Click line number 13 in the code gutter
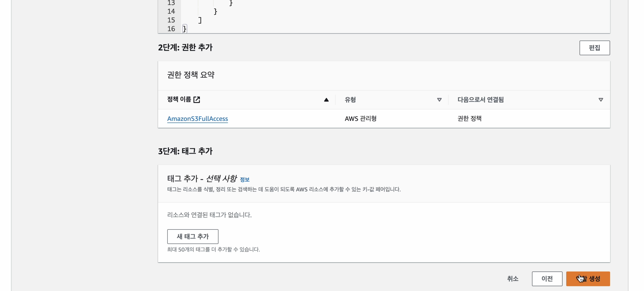This screenshot has height=291, width=644. (x=171, y=3)
